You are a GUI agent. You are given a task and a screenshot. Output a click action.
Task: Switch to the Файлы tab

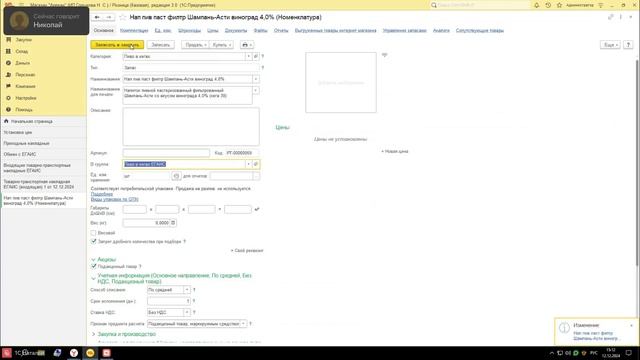point(260,31)
